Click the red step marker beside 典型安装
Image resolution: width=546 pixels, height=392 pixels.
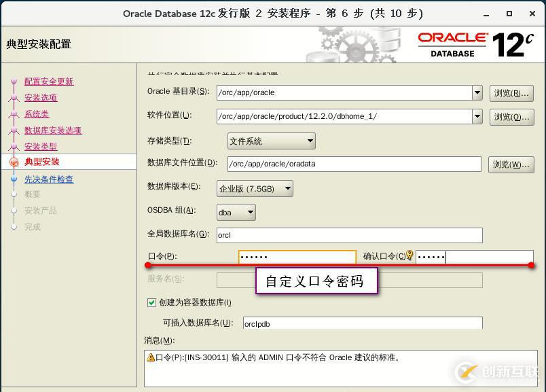[14, 162]
